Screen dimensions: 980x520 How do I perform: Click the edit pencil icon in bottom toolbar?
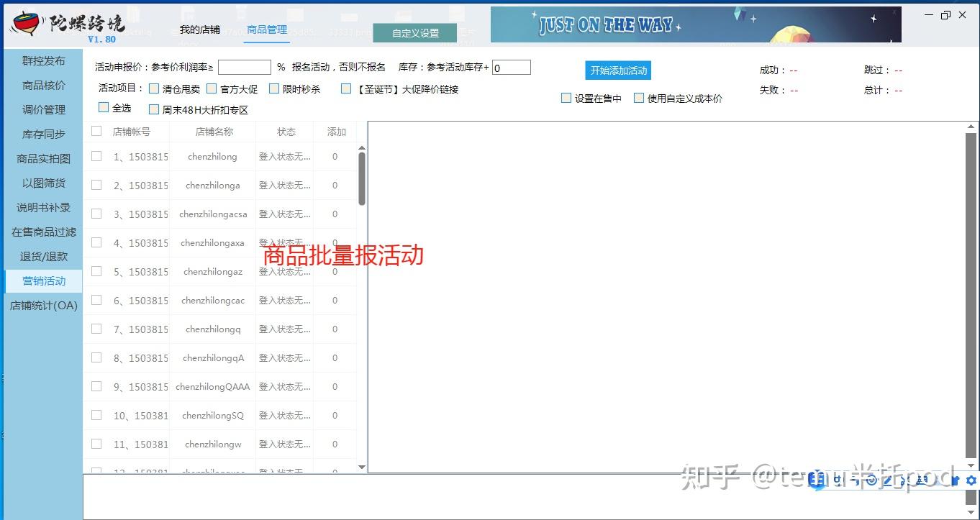point(887,480)
